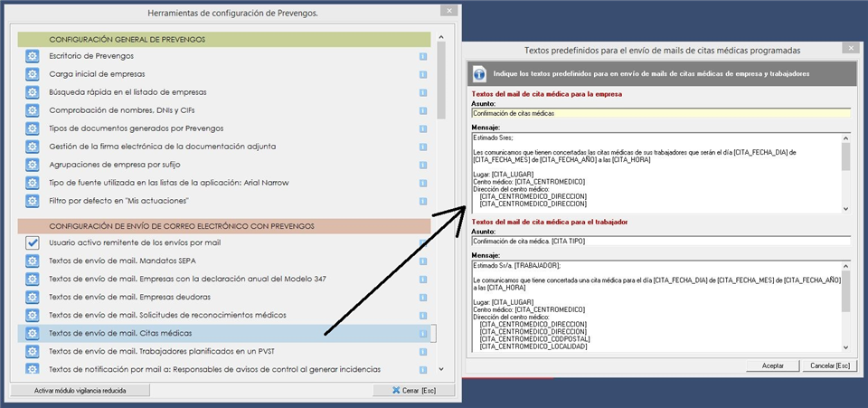Click info icon on Tipo de fuente utilizada row
Image resolution: width=868 pixels, height=408 pixels.
click(x=423, y=184)
